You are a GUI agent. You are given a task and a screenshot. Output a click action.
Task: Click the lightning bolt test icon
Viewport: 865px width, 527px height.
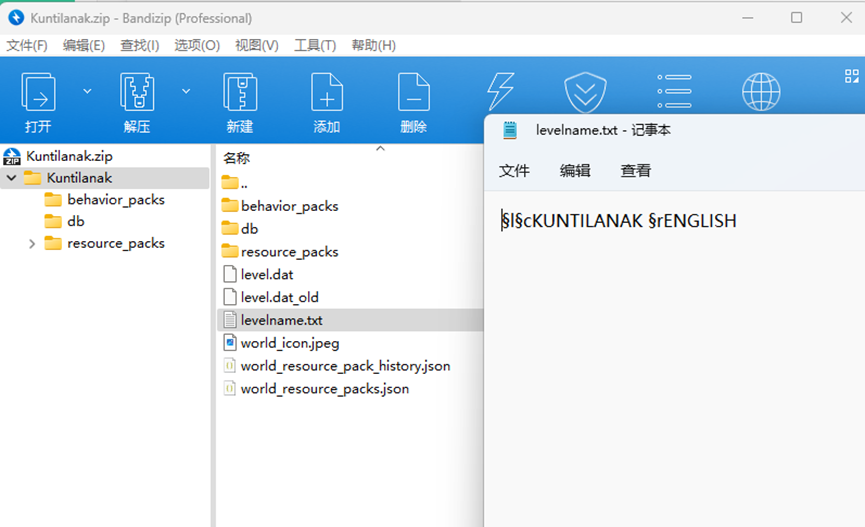pos(500,91)
